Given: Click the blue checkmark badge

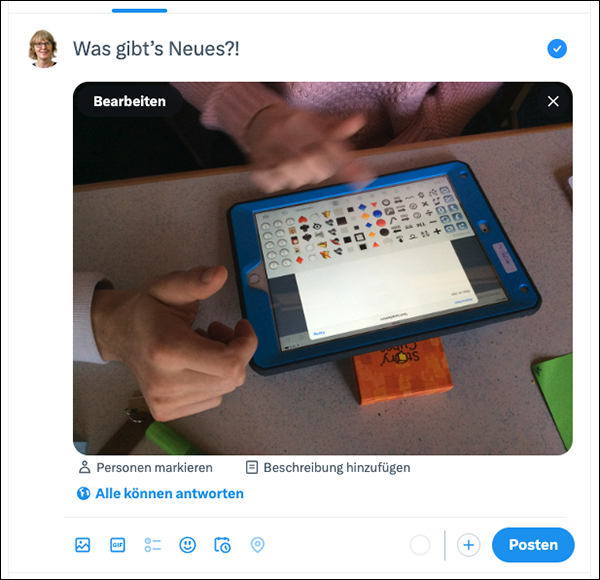Looking at the screenshot, I should click(x=557, y=49).
